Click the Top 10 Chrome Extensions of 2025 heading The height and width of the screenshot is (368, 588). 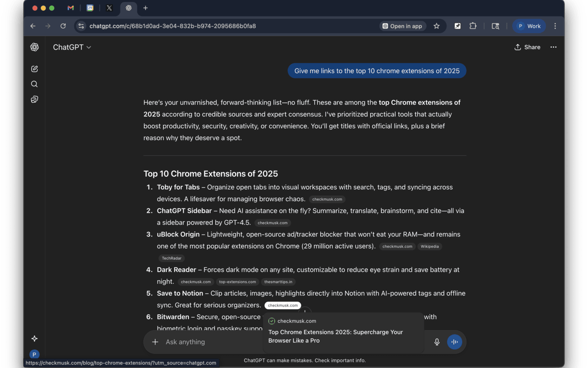tap(210, 174)
